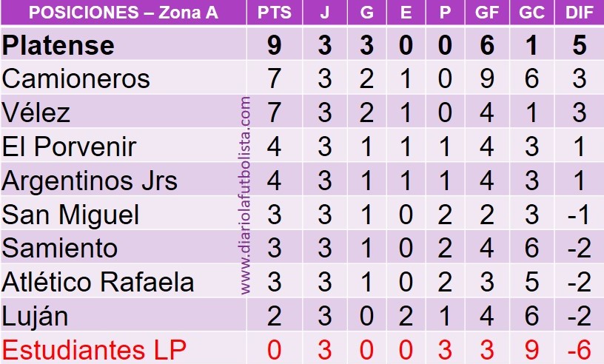This screenshot has height=364, width=604.
Task: Click the San Miguel team name
Action: click(70, 215)
